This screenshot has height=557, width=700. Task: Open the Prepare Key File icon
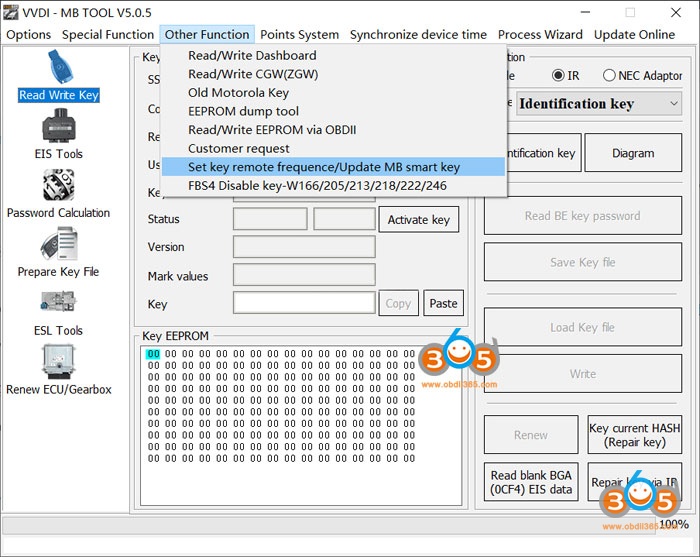point(58,252)
